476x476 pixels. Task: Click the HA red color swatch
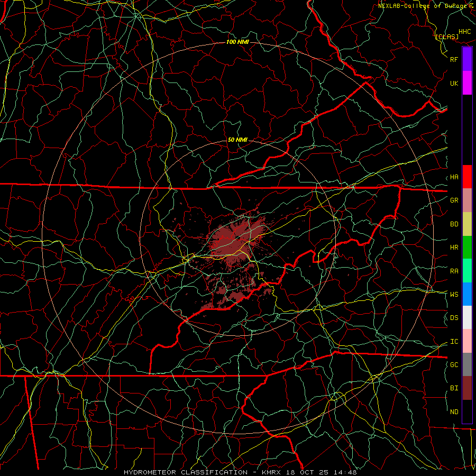[x=467, y=177]
